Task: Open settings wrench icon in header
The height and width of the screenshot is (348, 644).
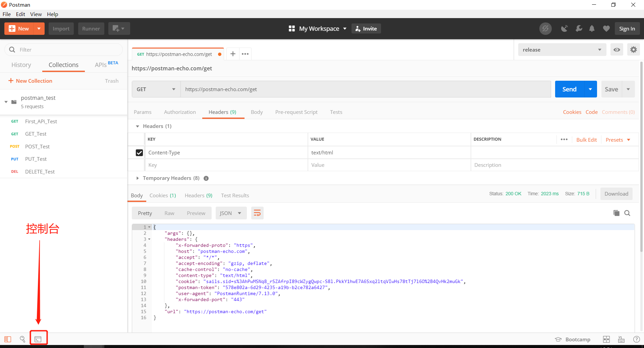Action: coord(579,28)
